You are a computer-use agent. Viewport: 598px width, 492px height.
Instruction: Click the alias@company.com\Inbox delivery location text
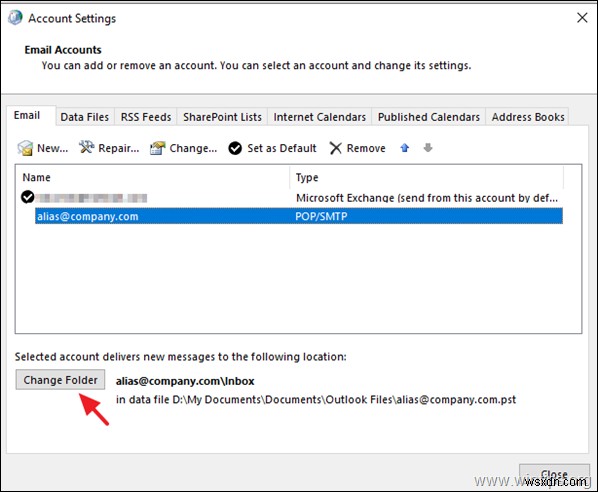(x=185, y=381)
